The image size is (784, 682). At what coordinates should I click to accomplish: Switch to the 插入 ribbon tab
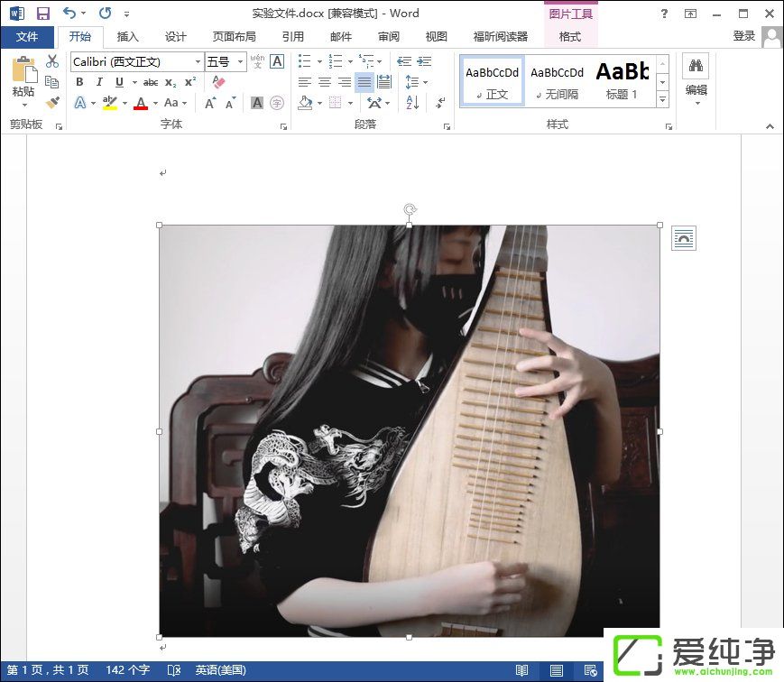tap(128, 37)
